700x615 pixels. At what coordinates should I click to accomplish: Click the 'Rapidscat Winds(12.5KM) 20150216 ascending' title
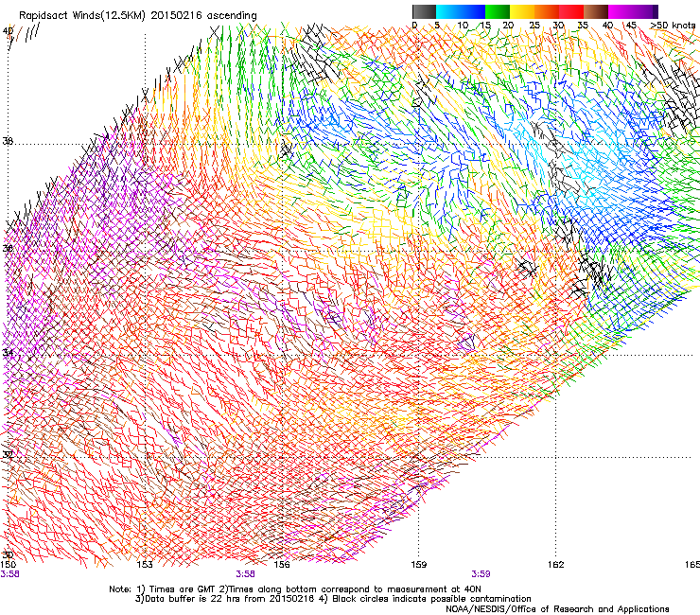(x=138, y=16)
